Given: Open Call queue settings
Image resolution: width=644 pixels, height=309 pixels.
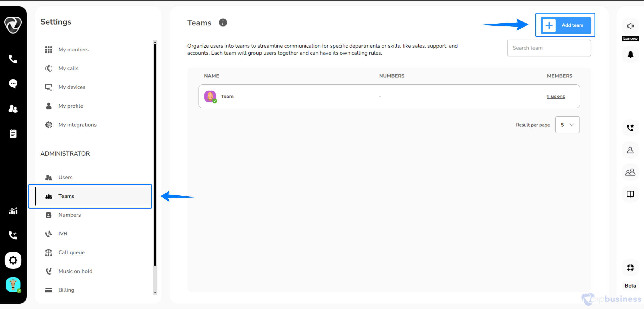Looking at the screenshot, I should pos(71,252).
